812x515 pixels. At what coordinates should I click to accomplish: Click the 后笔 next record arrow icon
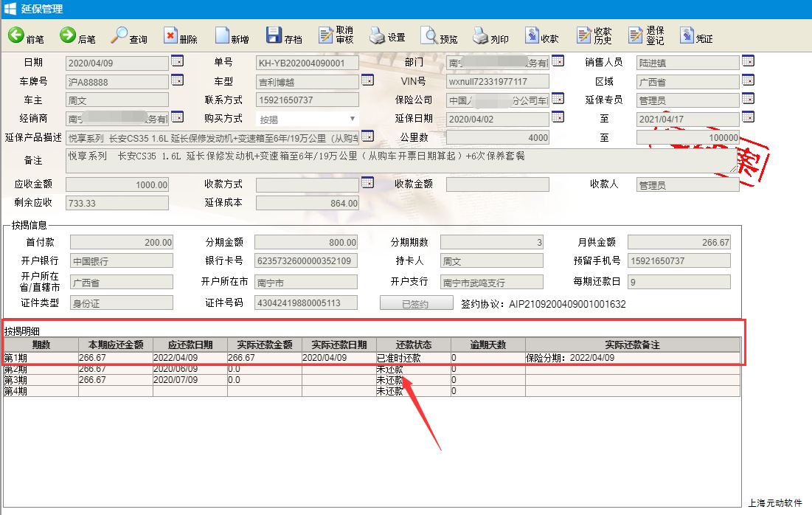click(68, 35)
